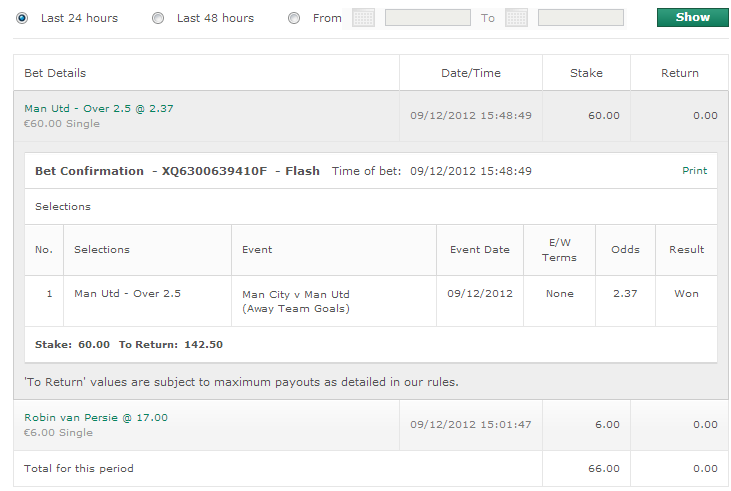
Task: Choose the From date range radio button
Action: [x=294, y=18]
